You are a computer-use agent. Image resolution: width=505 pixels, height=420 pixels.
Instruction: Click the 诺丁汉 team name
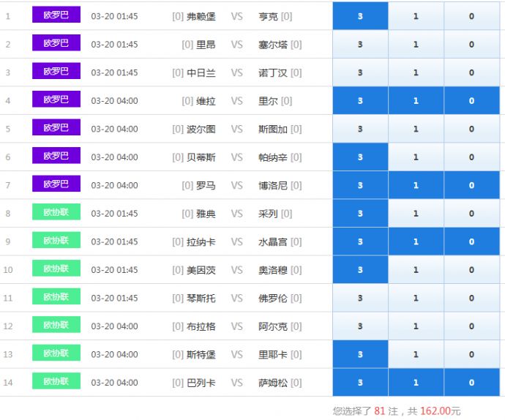273,73
